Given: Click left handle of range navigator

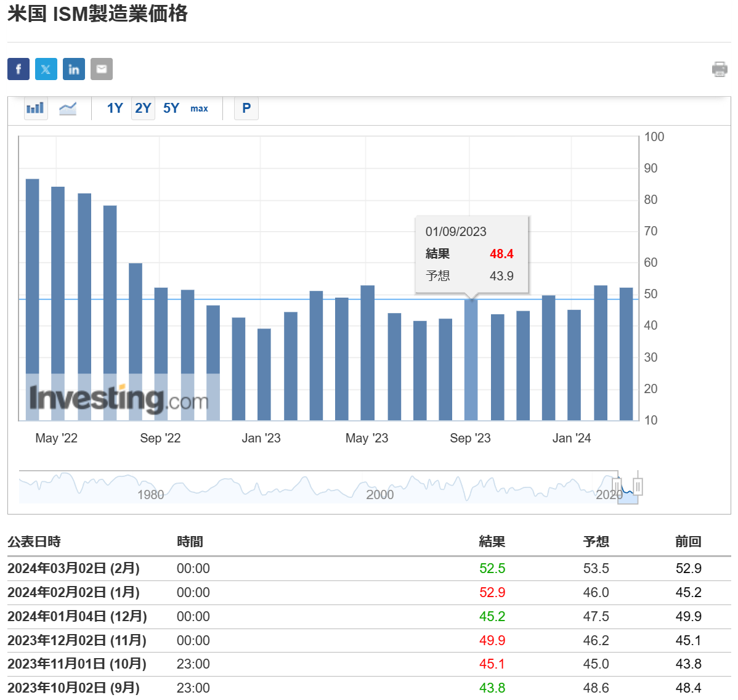Looking at the screenshot, I should [x=617, y=487].
